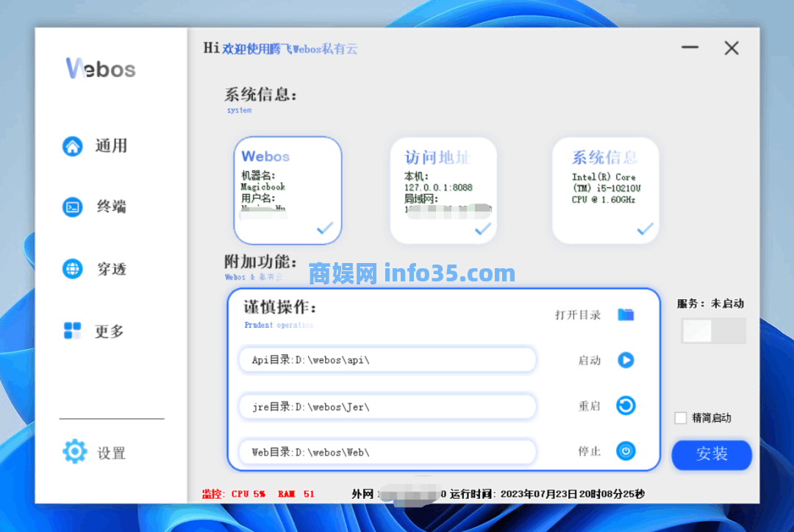The image size is (794, 532).
Task: Click the 启动 text label
Action: [590, 360]
